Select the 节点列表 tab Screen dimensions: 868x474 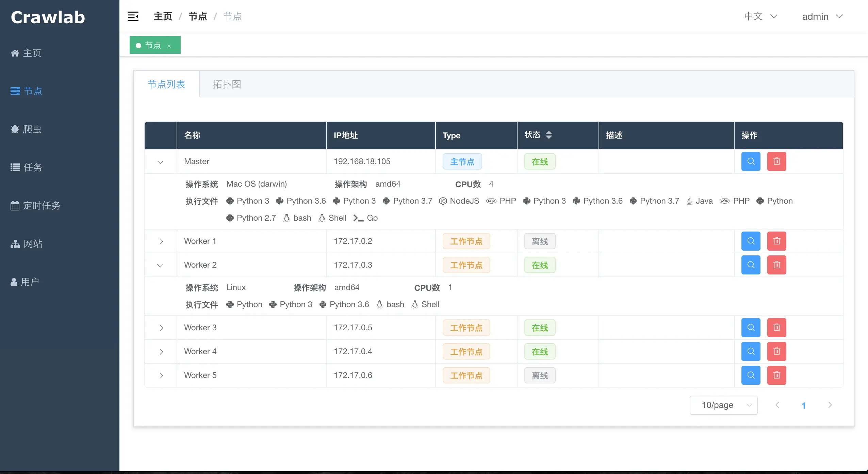tap(166, 84)
